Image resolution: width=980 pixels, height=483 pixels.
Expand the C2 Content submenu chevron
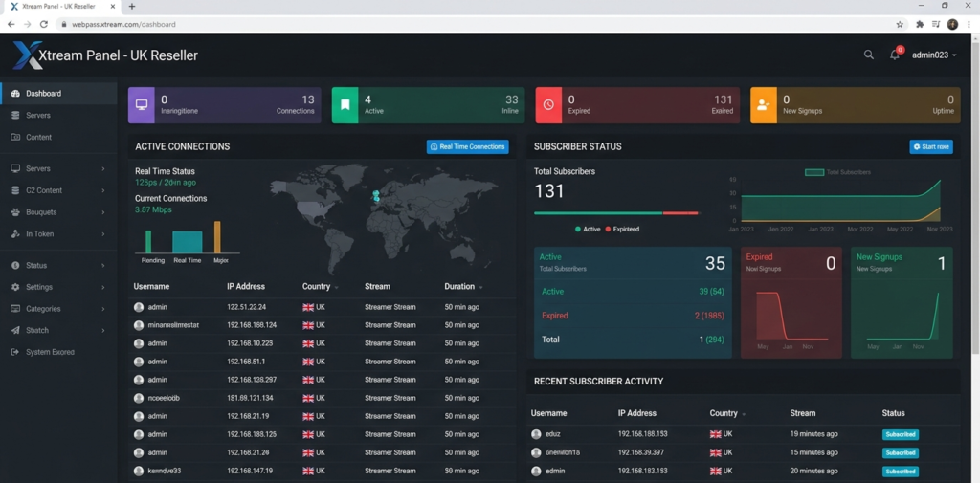[x=103, y=190]
